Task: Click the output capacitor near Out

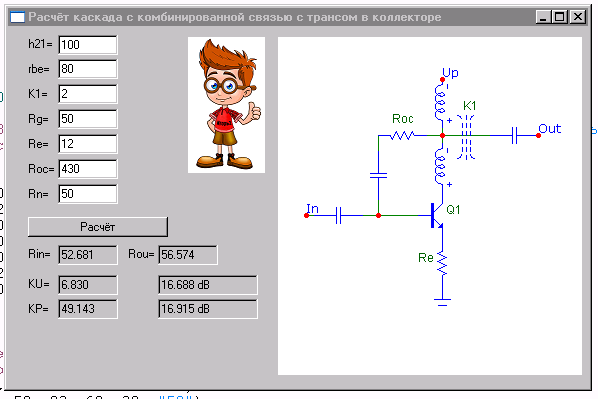Action: click(514, 135)
